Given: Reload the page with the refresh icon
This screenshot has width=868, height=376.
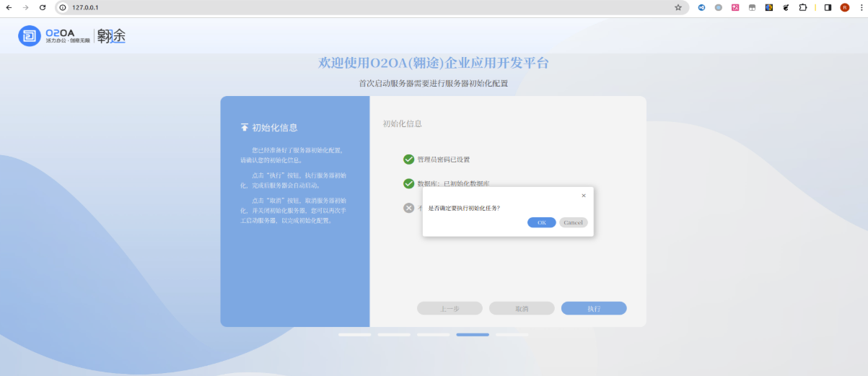Looking at the screenshot, I should 43,7.
